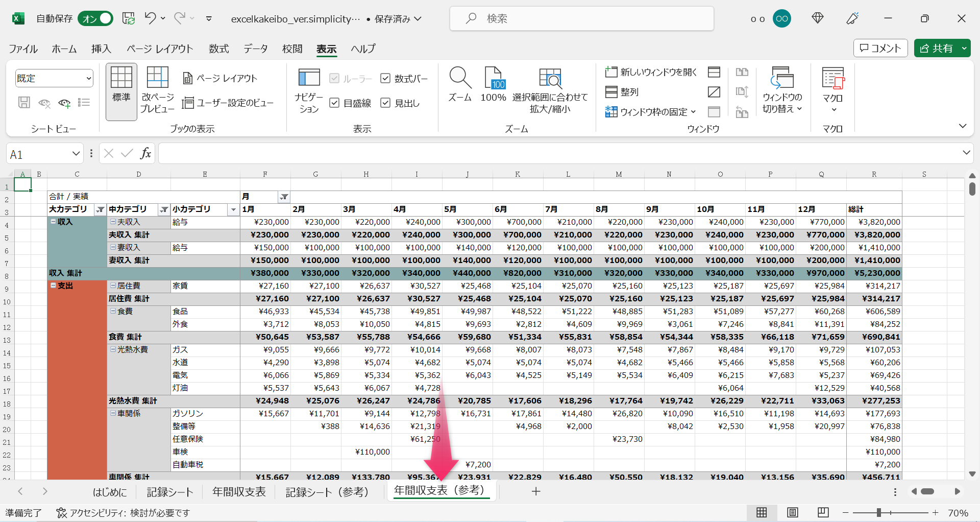Click the Split window icon

714,72
